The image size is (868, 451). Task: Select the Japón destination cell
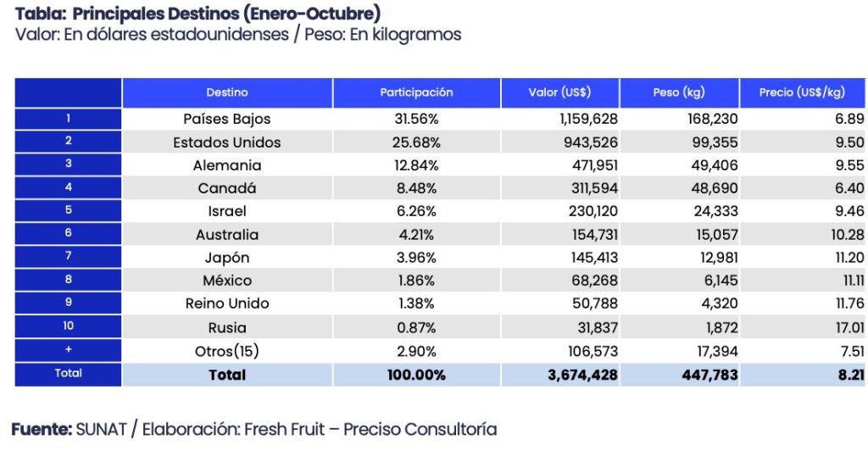pyautogui.click(x=227, y=258)
